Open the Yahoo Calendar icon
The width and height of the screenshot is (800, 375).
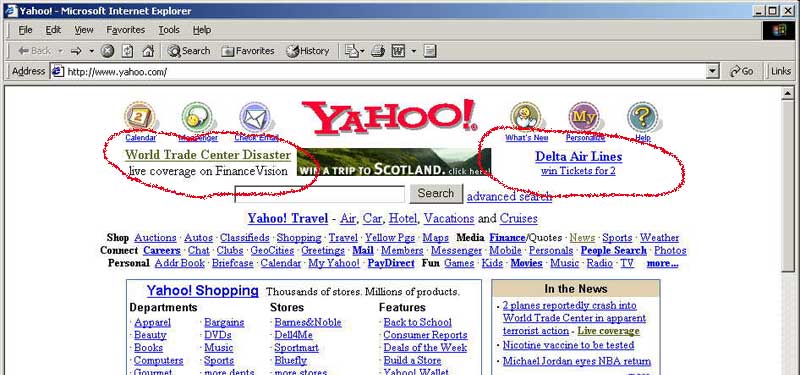click(139, 117)
